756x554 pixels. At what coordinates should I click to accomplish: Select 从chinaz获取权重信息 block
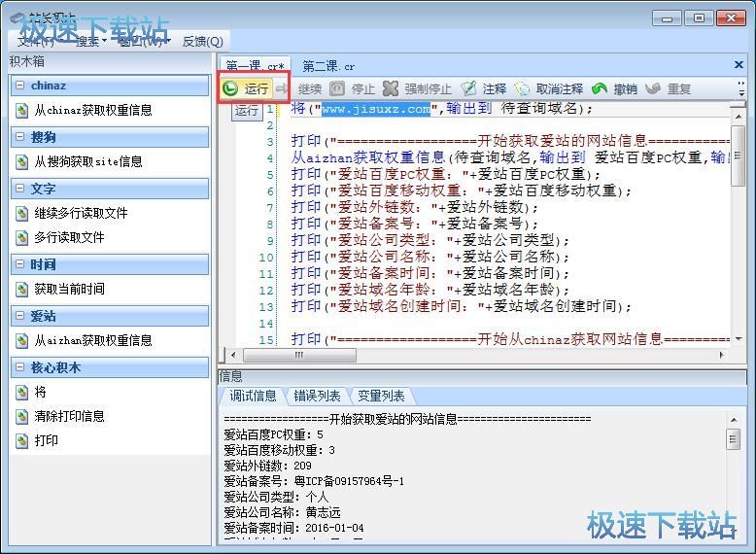click(93, 111)
